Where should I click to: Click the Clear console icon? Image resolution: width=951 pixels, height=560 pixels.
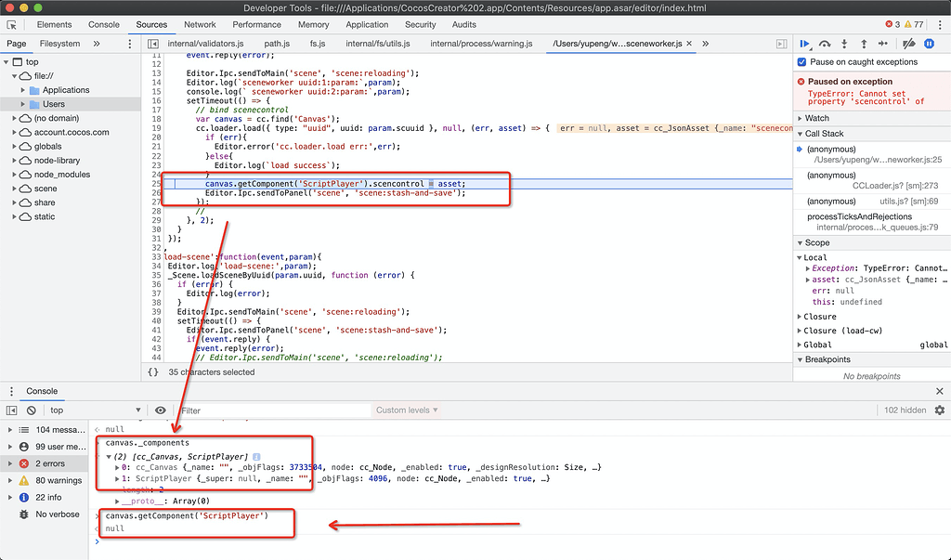click(32, 410)
